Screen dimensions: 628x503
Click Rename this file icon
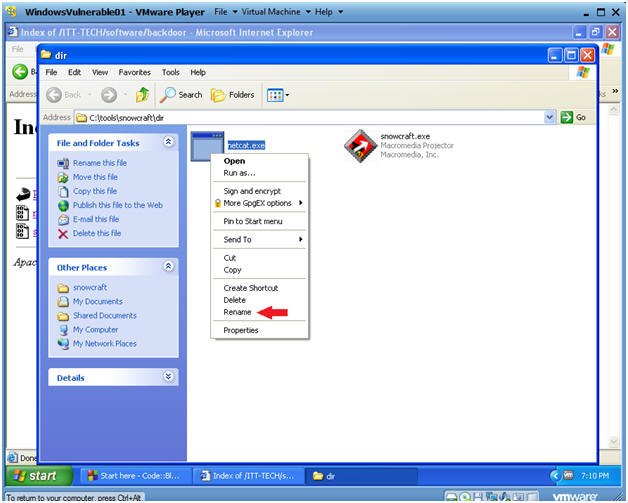point(63,163)
